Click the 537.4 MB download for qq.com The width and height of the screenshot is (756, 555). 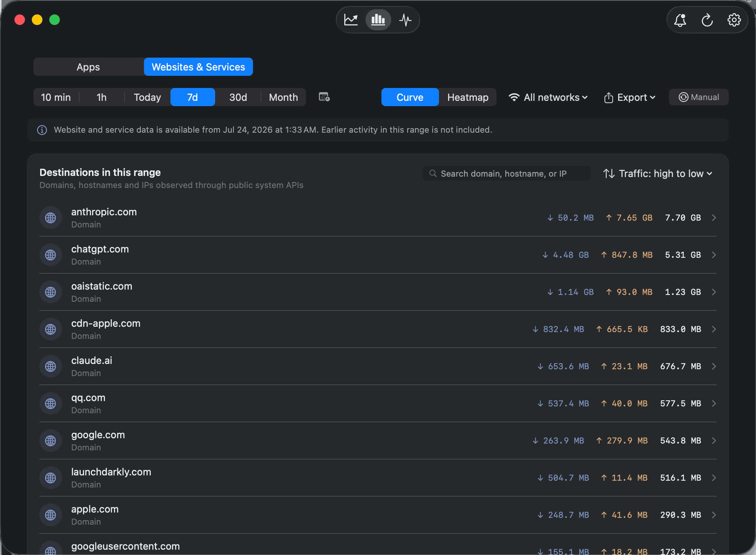(563, 403)
